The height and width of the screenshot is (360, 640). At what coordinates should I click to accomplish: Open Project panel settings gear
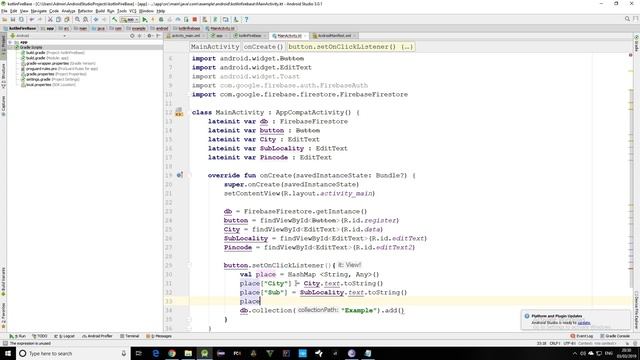click(149, 36)
